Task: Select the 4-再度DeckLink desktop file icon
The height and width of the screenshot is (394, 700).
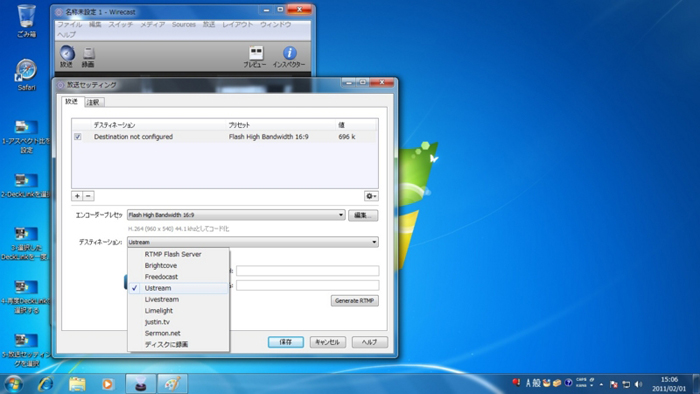Action: [x=26, y=297]
